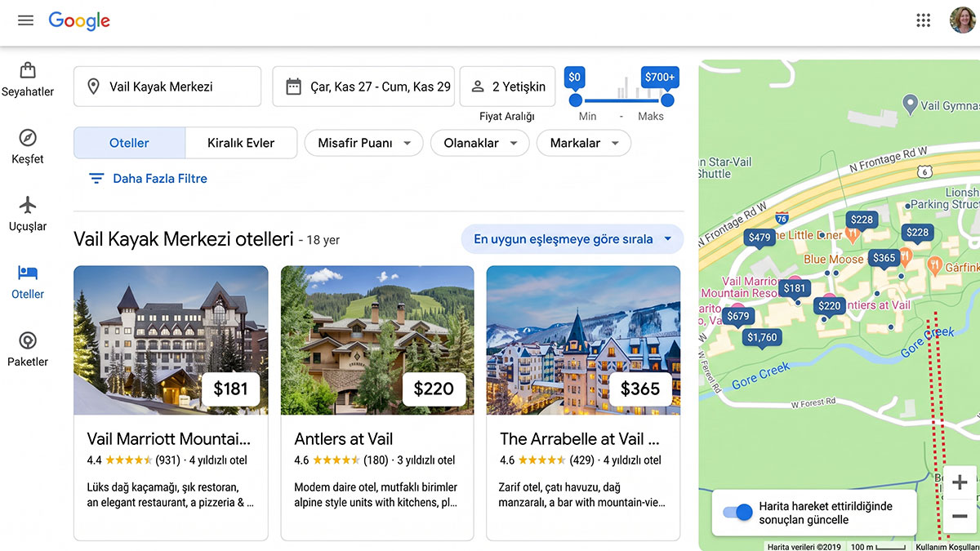The height and width of the screenshot is (551, 980).
Task: Click the Route 76 highway shield
Action: coord(782,219)
